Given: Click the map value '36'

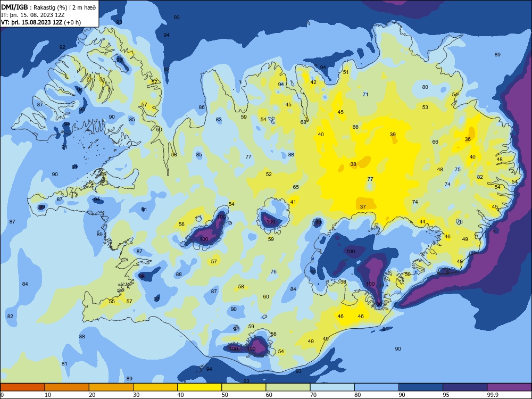Looking at the screenshot, I should 468,139.
